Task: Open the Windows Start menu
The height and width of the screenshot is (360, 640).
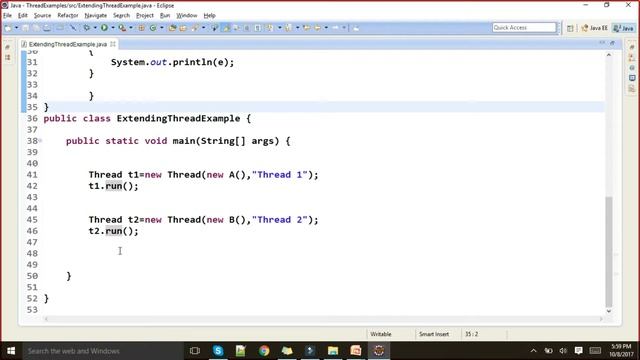Action: (x=11, y=351)
